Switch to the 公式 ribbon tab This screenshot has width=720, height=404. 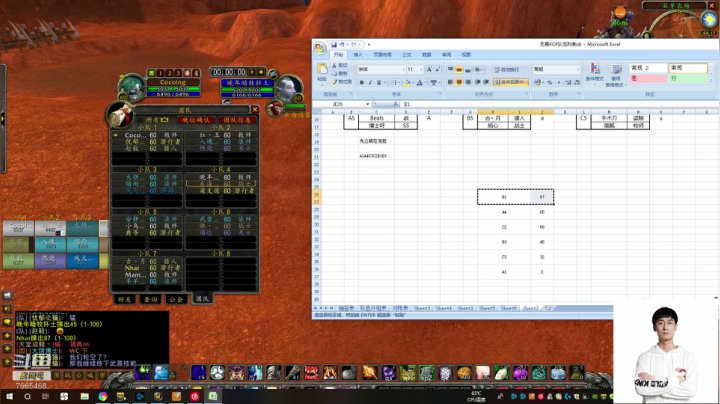pyautogui.click(x=407, y=55)
